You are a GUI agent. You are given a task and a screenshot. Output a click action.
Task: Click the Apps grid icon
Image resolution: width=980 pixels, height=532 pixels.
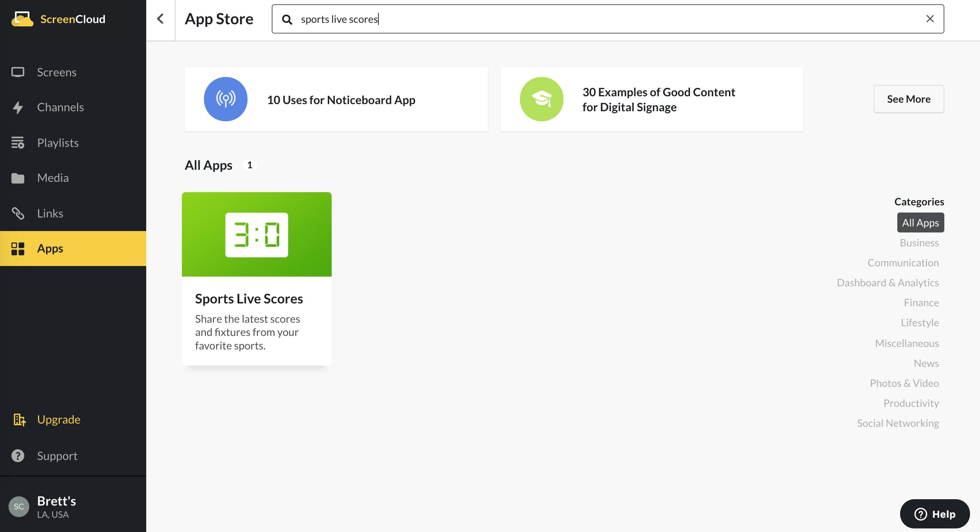coord(18,249)
